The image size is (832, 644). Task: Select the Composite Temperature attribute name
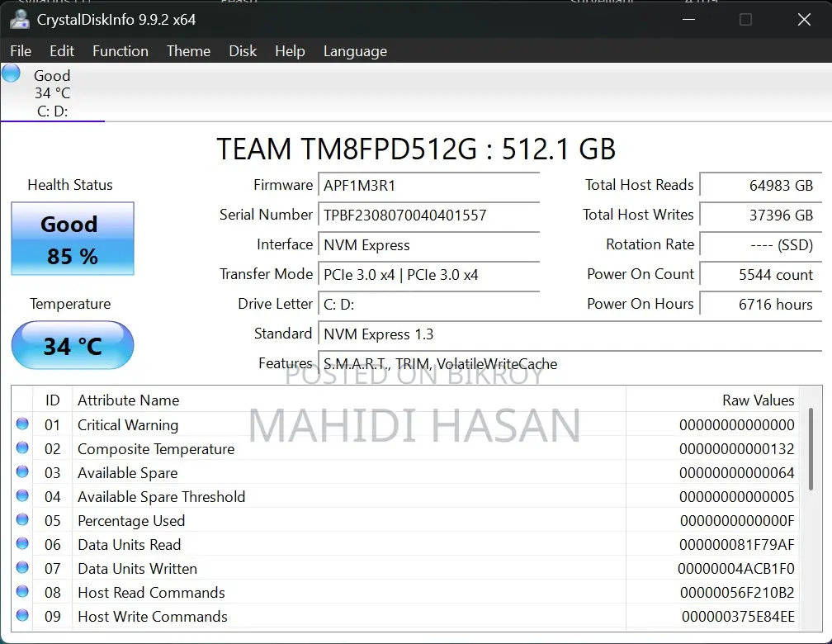(x=156, y=449)
